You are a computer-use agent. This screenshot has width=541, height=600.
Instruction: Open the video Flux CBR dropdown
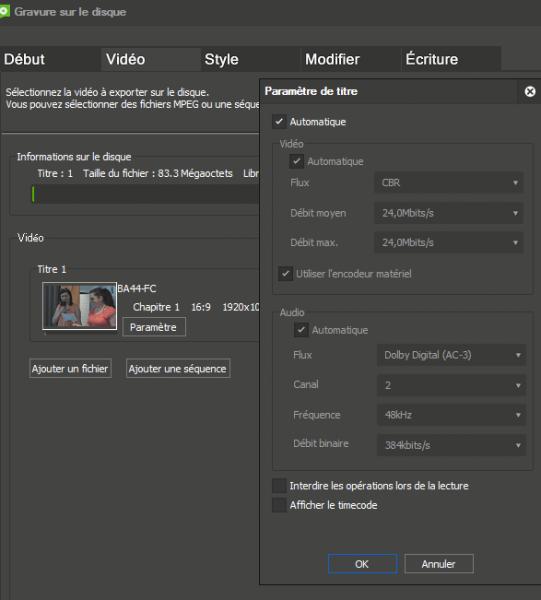(449, 183)
